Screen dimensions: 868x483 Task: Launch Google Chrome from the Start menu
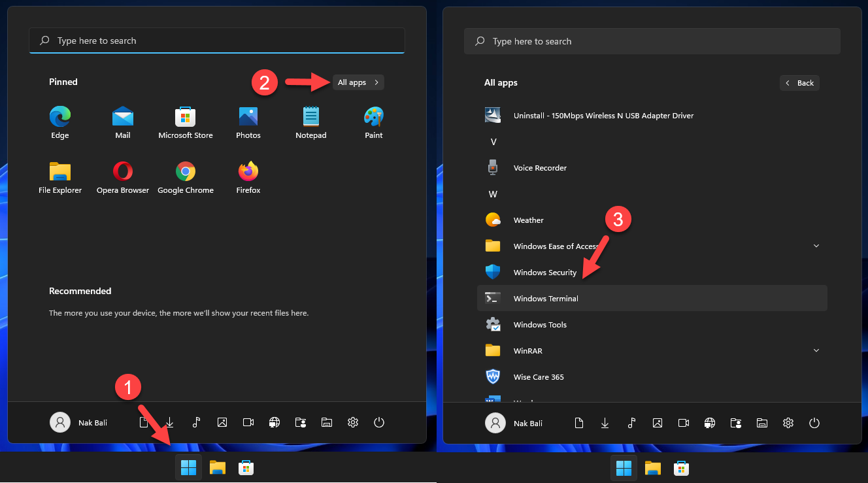coord(185,177)
